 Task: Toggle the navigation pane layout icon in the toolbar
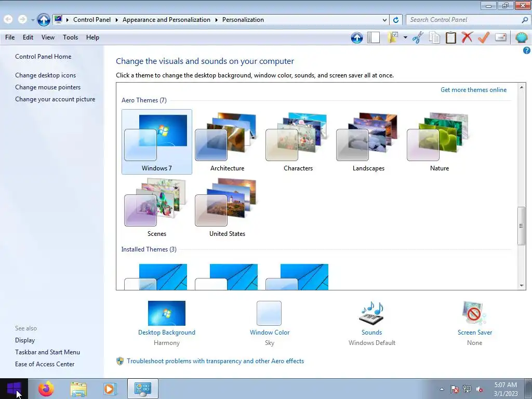374,37
